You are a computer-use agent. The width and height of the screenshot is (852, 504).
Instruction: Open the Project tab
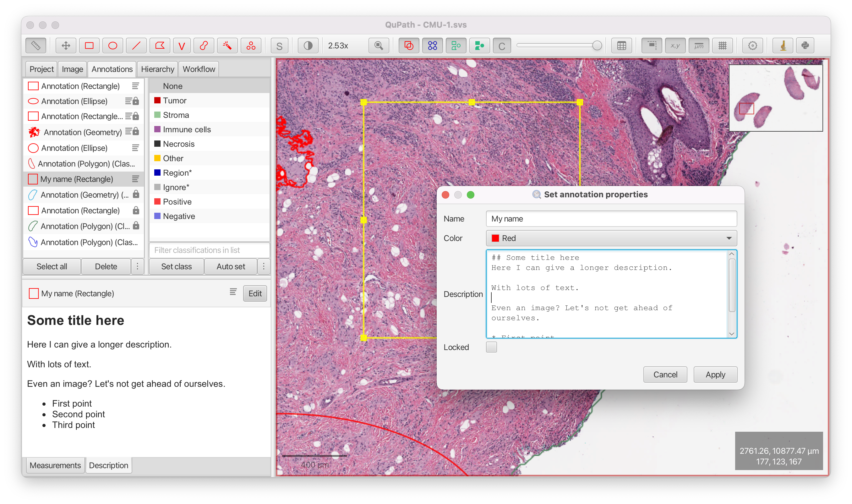click(x=41, y=69)
